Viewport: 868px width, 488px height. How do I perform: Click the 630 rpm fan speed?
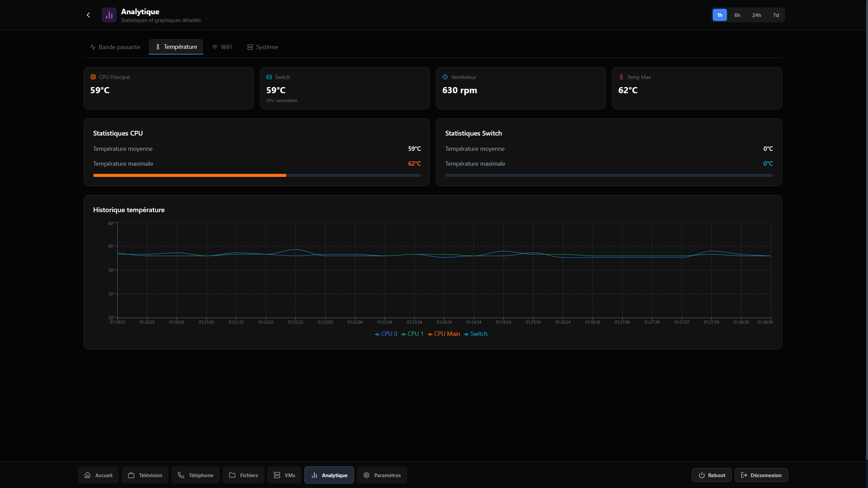pyautogui.click(x=459, y=90)
